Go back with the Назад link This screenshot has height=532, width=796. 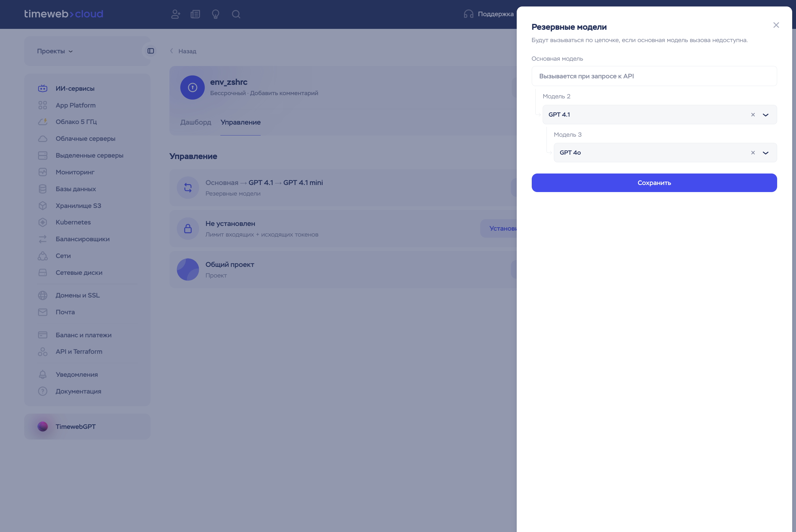click(x=183, y=51)
